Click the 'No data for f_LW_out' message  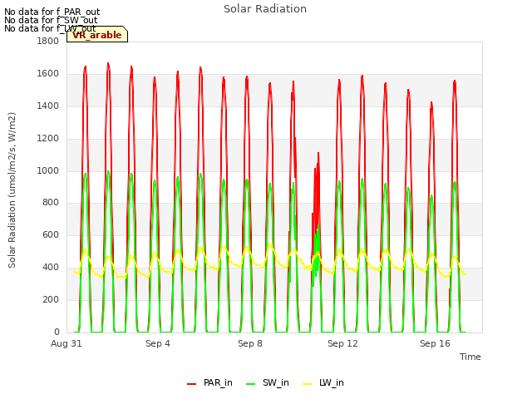pos(50,28)
